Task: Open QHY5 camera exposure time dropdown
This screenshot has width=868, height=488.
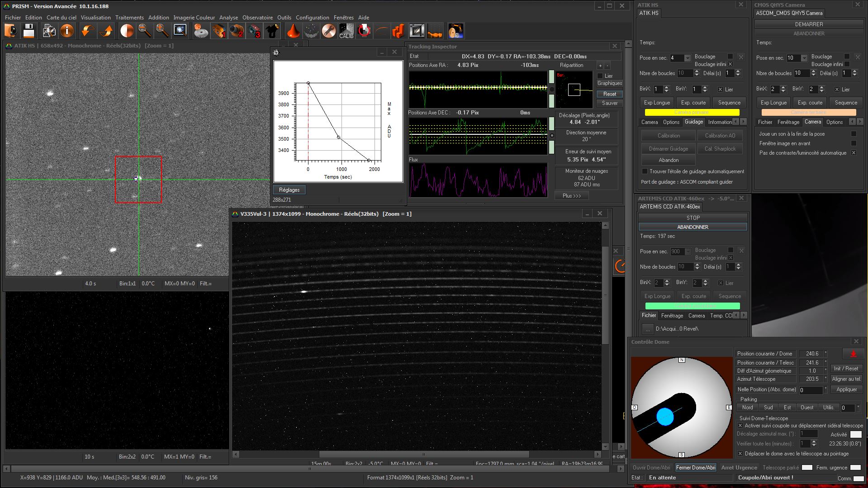Action: pyautogui.click(x=804, y=58)
